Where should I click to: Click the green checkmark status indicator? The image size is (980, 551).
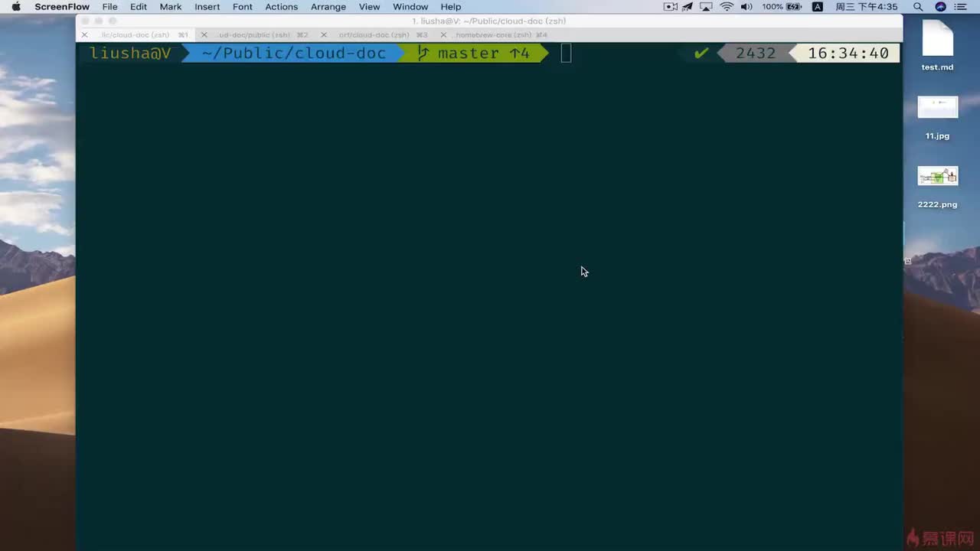[x=701, y=53]
